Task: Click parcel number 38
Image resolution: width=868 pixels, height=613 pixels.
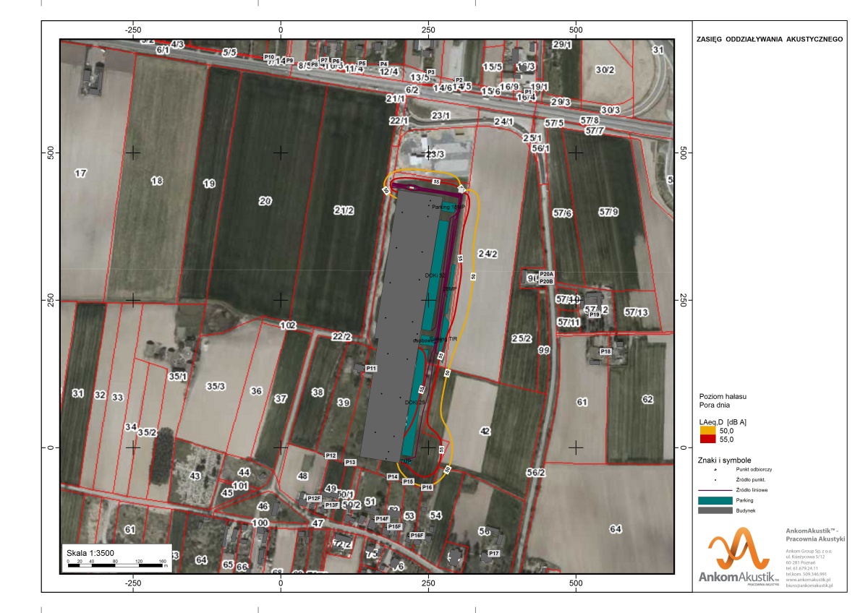Action: [317, 393]
